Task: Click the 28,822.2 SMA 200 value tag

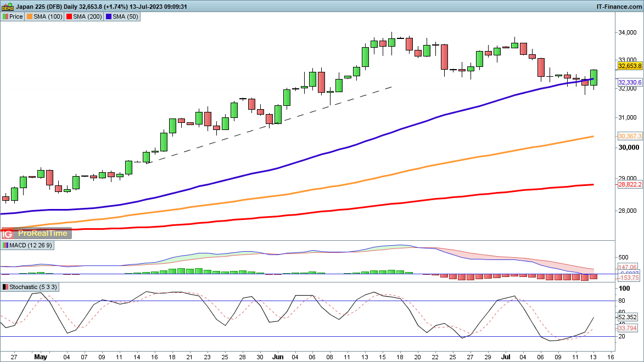Action: pyautogui.click(x=630, y=185)
